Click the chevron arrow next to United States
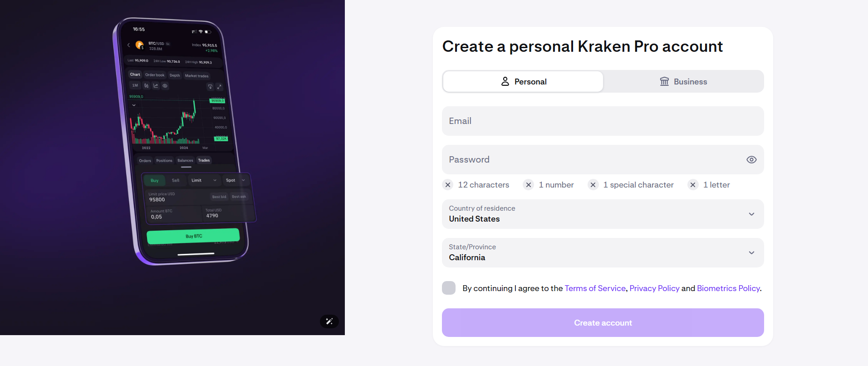 pos(751,214)
